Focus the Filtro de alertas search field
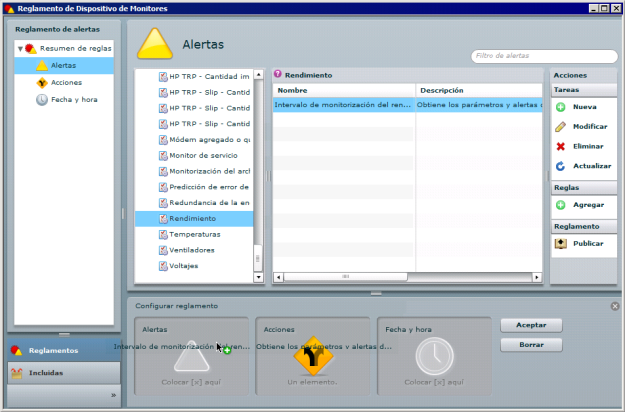 point(543,56)
